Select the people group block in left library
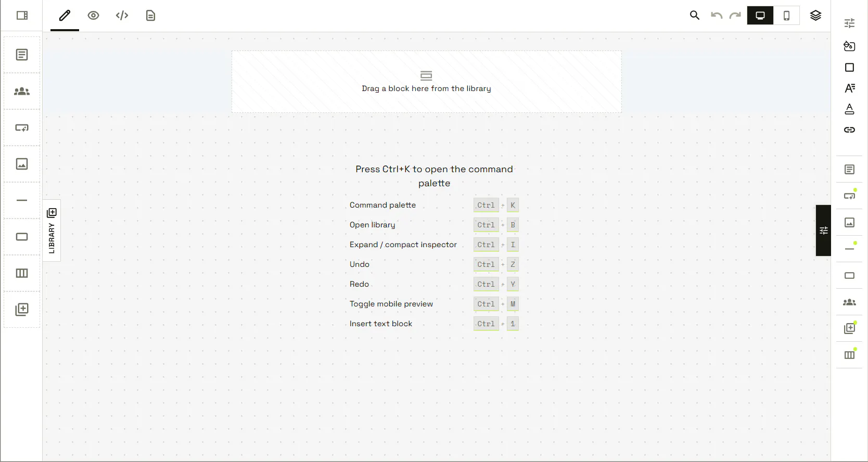This screenshot has width=868, height=462. pyautogui.click(x=22, y=91)
